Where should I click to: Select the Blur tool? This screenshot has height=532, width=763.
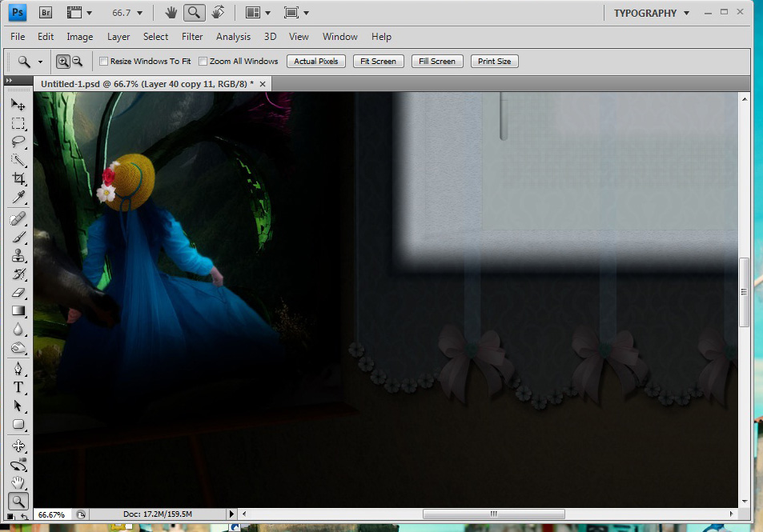click(x=18, y=330)
